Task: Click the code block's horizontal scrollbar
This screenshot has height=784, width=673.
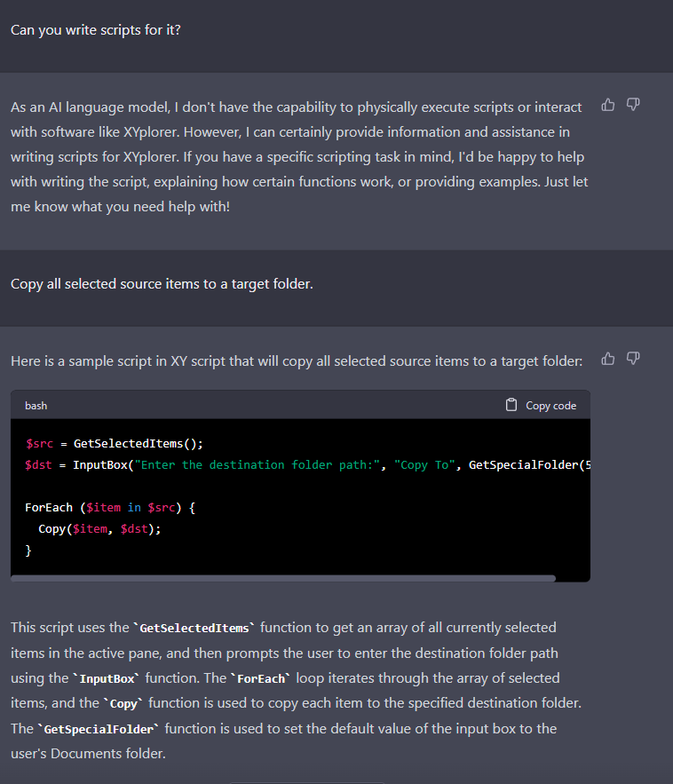Action: pyautogui.click(x=282, y=577)
